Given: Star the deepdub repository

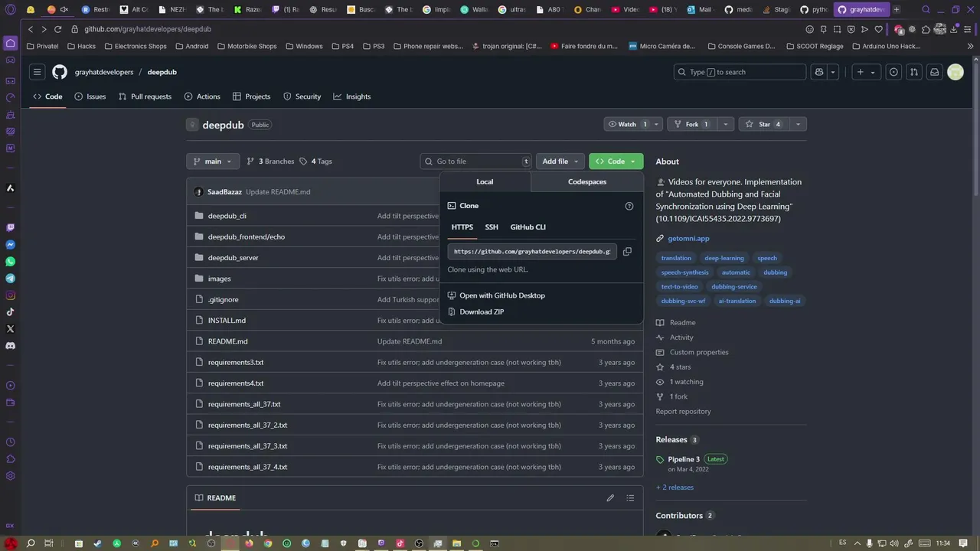Looking at the screenshot, I should tap(763, 124).
